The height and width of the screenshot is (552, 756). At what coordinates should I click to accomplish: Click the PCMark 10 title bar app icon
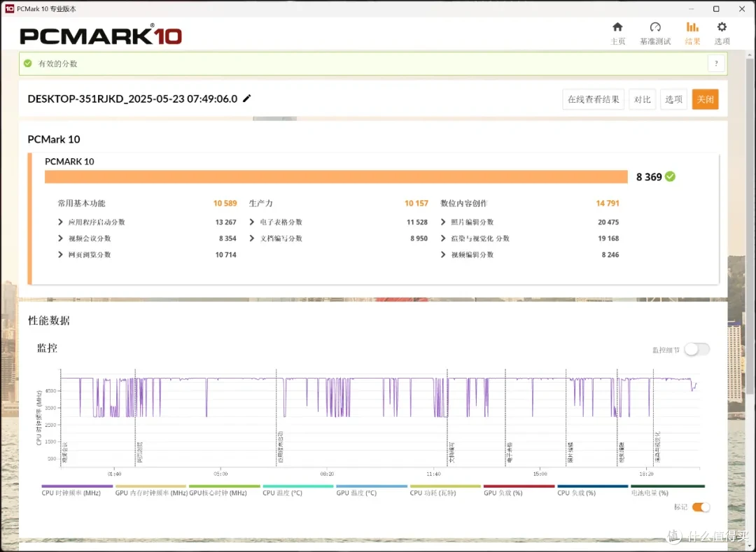9,8
